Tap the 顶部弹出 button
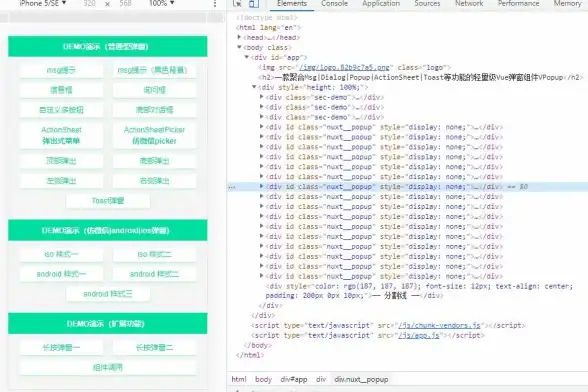 pos(61,161)
